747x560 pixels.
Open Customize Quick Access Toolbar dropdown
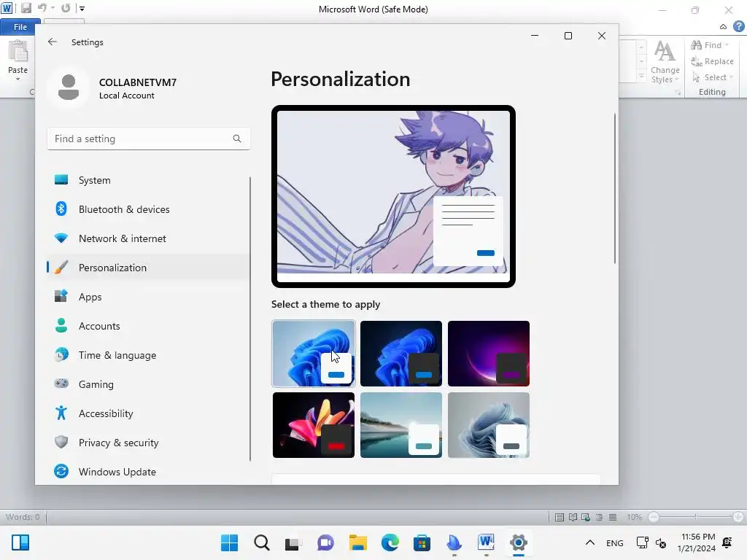[x=82, y=9]
